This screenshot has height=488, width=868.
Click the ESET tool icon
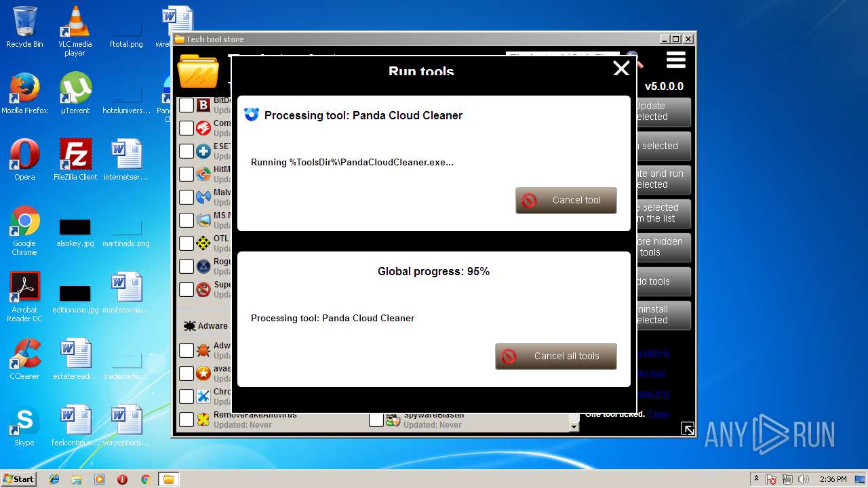pyautogui.click(x=203, y=151)
